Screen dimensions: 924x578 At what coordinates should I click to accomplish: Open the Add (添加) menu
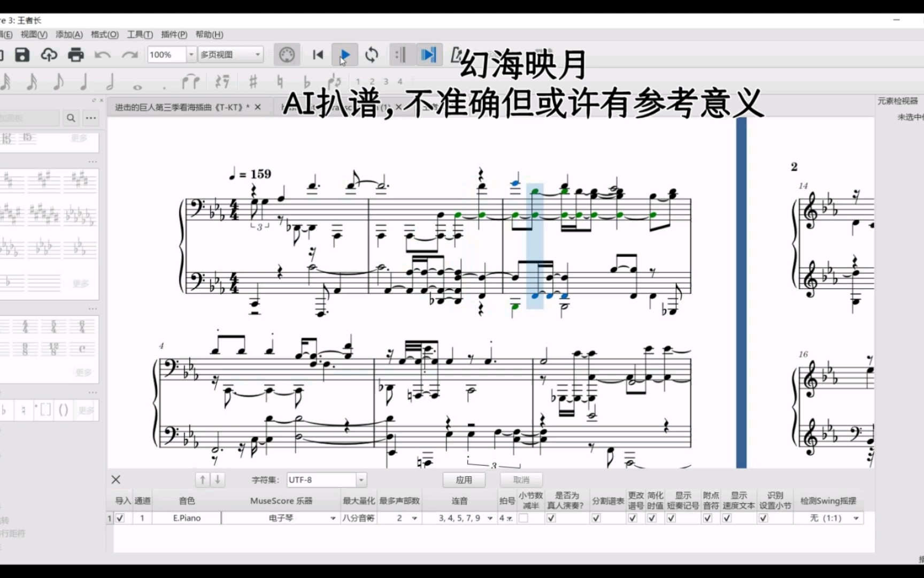(69, 34)
